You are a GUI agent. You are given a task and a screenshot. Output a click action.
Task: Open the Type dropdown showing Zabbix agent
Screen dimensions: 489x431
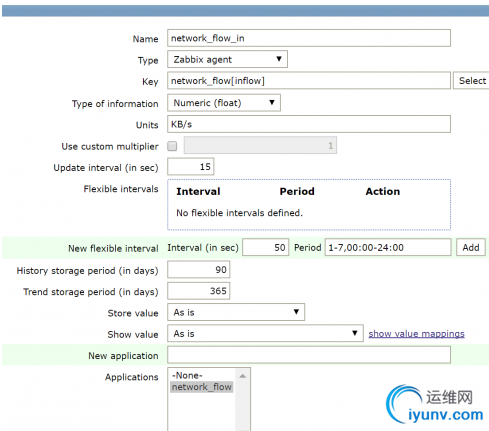[x=227, y=59]
